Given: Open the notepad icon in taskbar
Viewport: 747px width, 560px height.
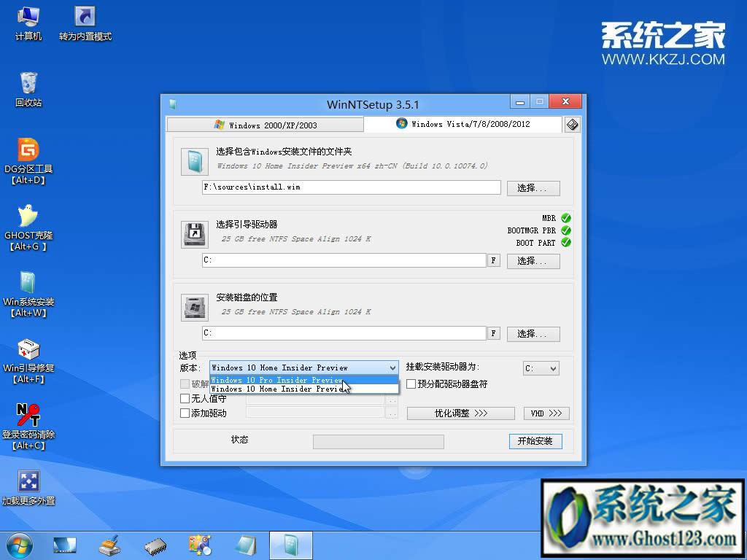Looking at the screenshot, I should (245, 545).
